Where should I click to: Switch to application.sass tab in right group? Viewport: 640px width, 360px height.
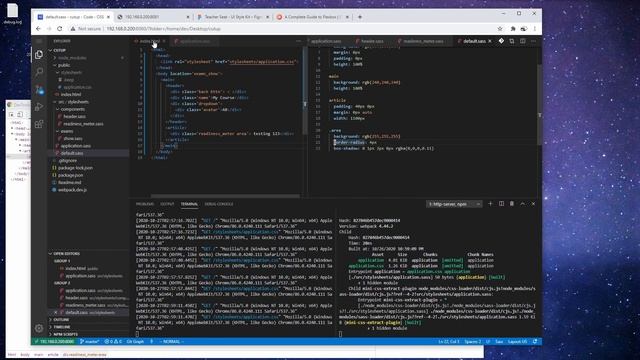(x=325, y=41)
